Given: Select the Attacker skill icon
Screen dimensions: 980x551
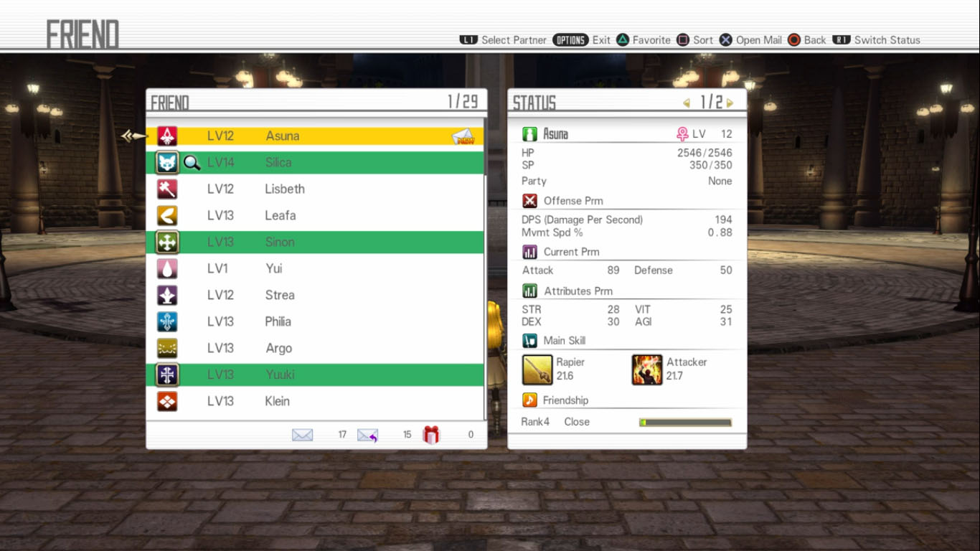Looking at the screenshot, I should pos(647,369).
